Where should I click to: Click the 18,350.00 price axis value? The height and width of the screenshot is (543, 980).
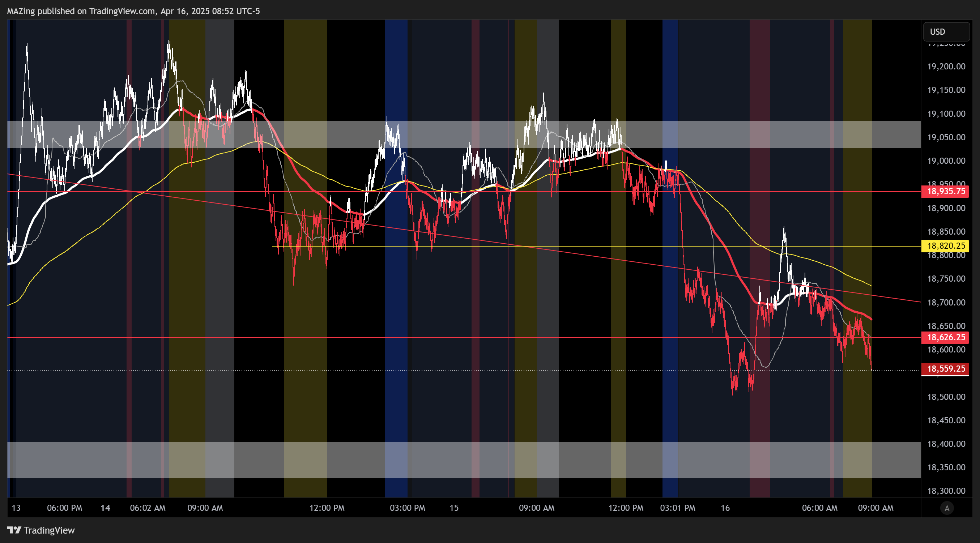[x=946, y=467]
